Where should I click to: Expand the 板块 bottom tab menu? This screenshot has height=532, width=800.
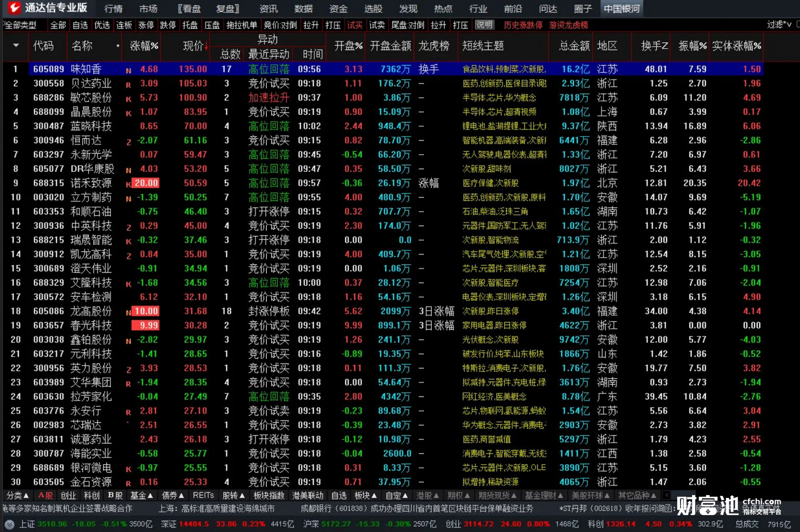click(365, 496)
